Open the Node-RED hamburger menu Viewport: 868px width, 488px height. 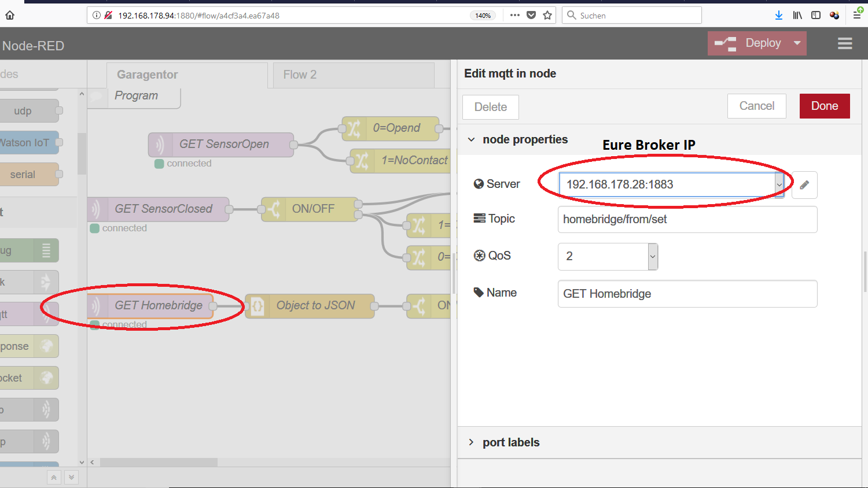pyautogui.click(x=845, y=43)
